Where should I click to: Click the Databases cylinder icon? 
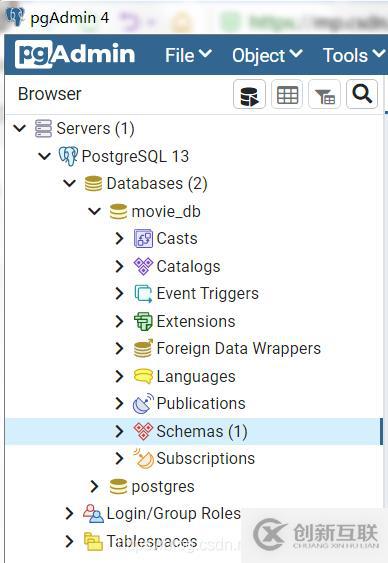(x=93, y=183)
